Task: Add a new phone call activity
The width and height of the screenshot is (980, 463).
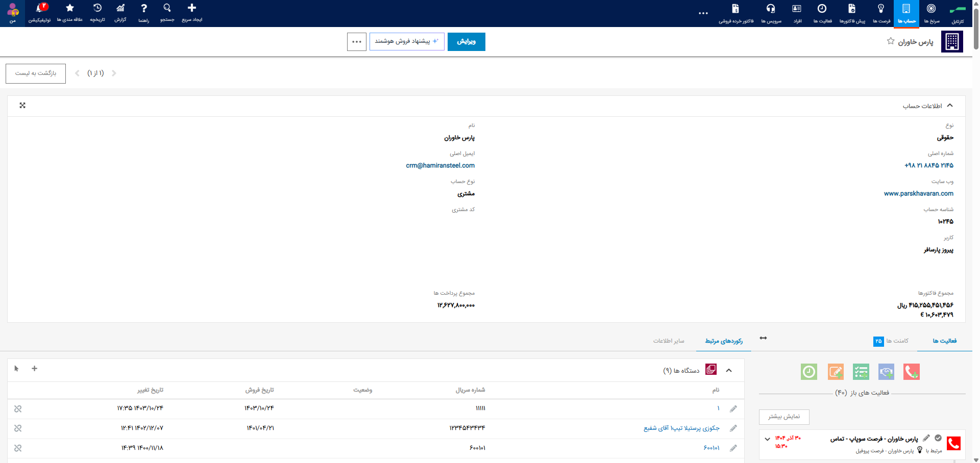Action: 911,372
